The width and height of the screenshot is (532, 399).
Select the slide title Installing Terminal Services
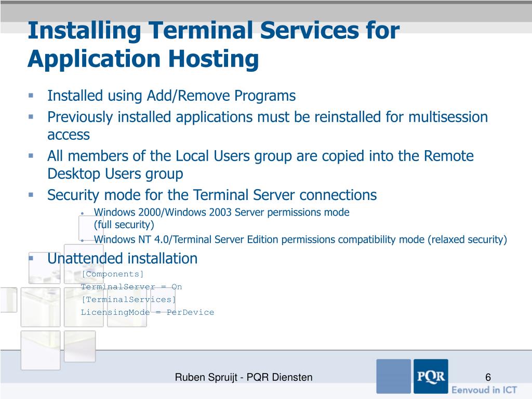point(213,44)
